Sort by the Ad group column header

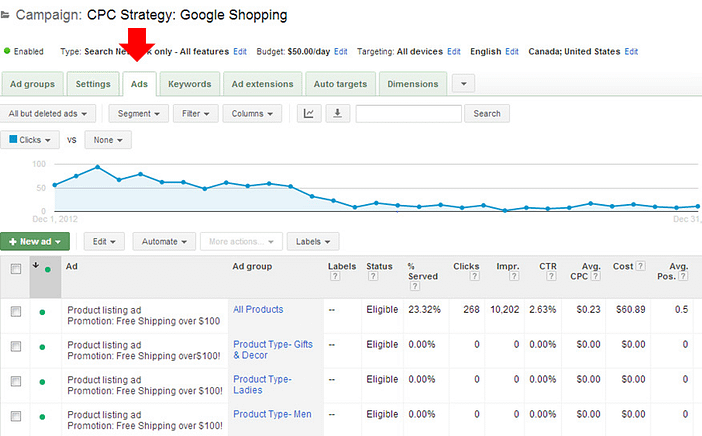252,266
